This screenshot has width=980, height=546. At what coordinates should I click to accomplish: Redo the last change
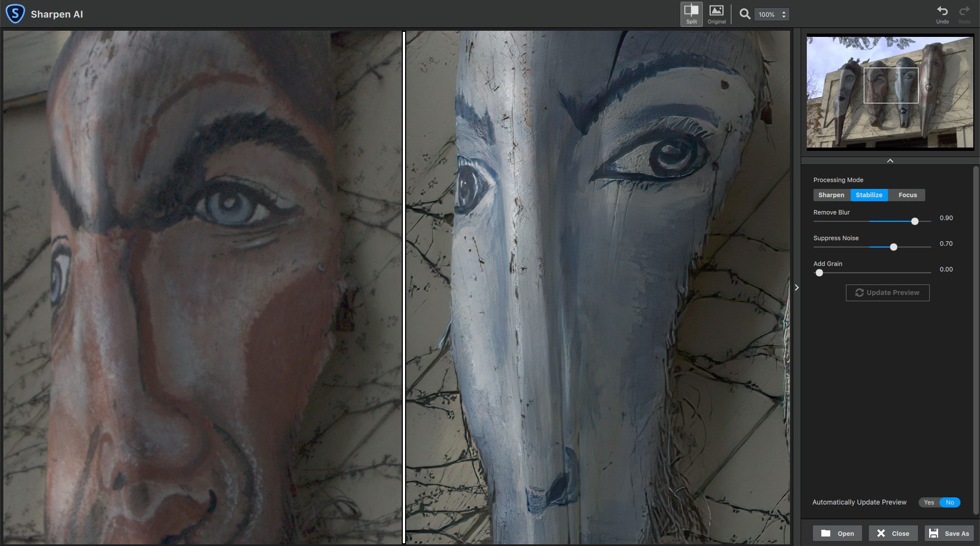[x=964, y=14]
